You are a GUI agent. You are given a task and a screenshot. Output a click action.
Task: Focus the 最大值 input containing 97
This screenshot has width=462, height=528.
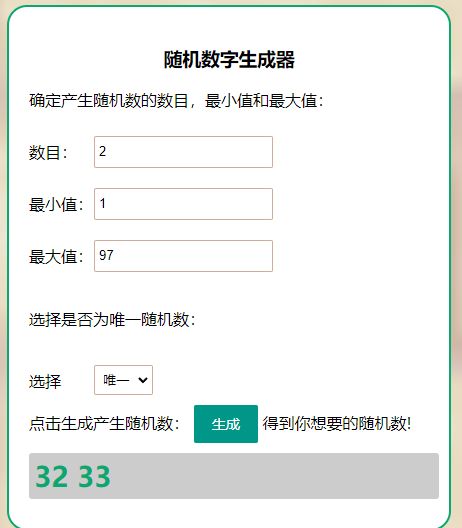[183, 256]
